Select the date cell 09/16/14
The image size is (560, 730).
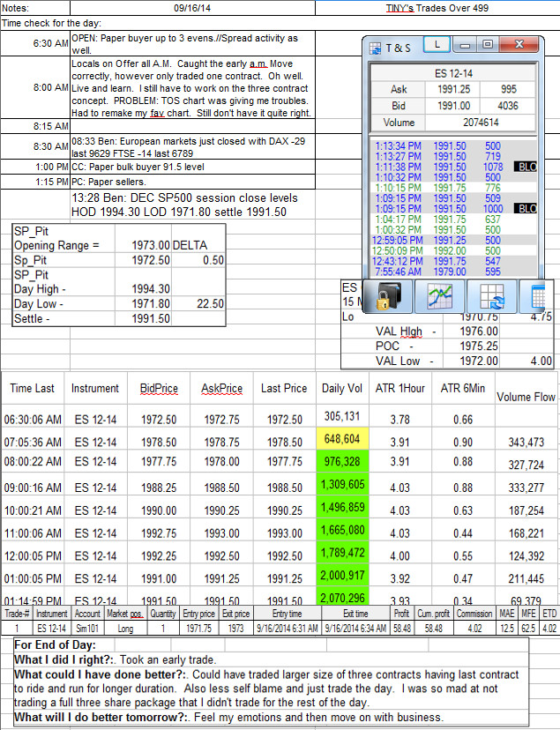[192, 8]
